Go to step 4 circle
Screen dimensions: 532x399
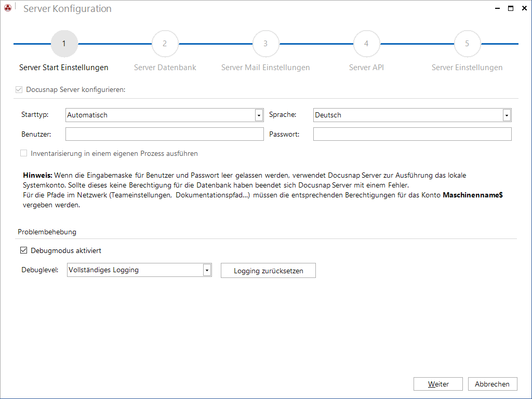click(x=366, y=44)
